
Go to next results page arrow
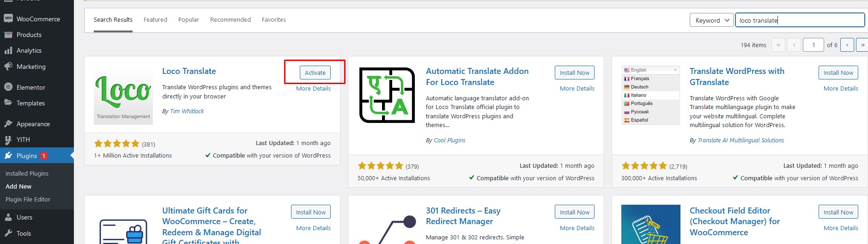click(847, 45)
